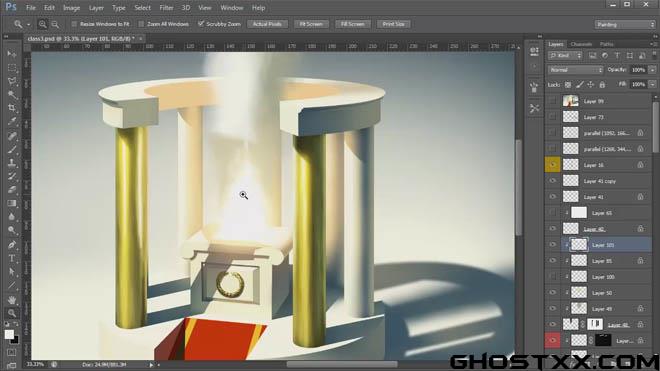660x371 pixels.
Task: Select the Layer 99 thumbnail
Action: pos(571,101)
